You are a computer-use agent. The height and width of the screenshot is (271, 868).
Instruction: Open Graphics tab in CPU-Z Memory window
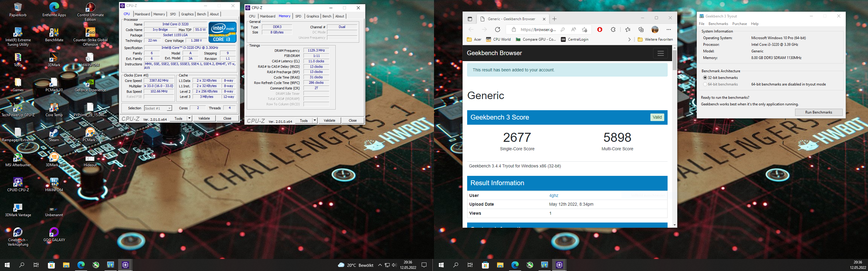point(313,16)
